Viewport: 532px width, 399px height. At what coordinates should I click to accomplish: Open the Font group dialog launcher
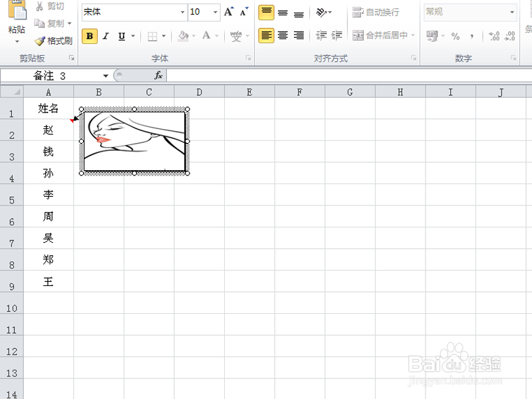point(248,58)
